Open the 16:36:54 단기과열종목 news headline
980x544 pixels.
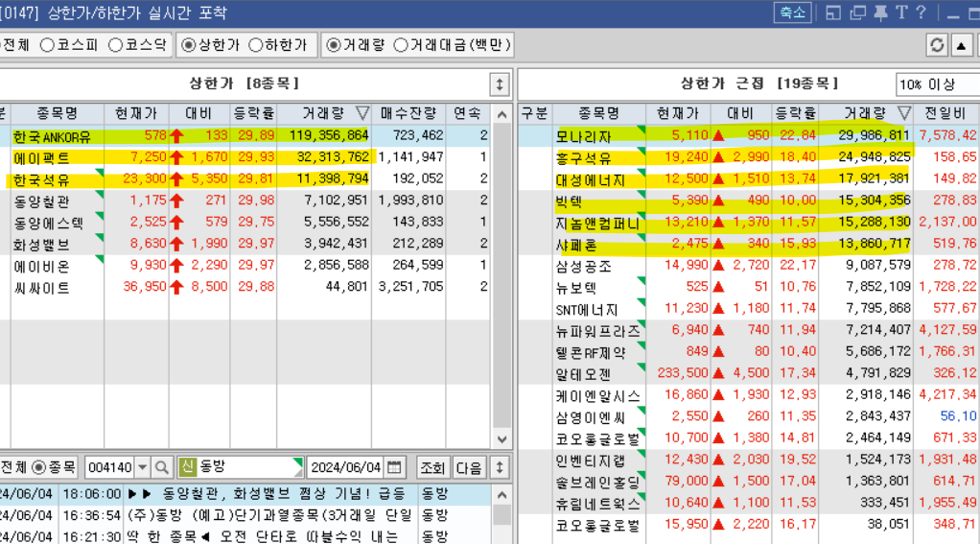270,515
